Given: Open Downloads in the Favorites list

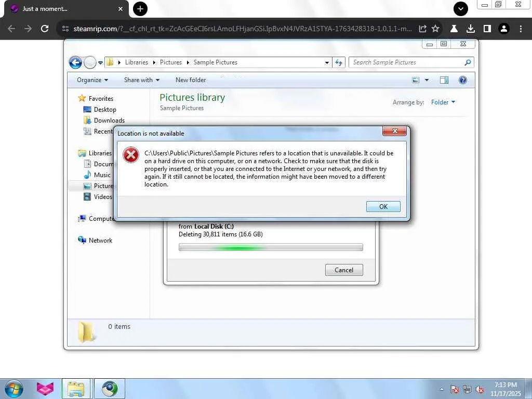Looking at the screenshot, I should coord(109,120).
